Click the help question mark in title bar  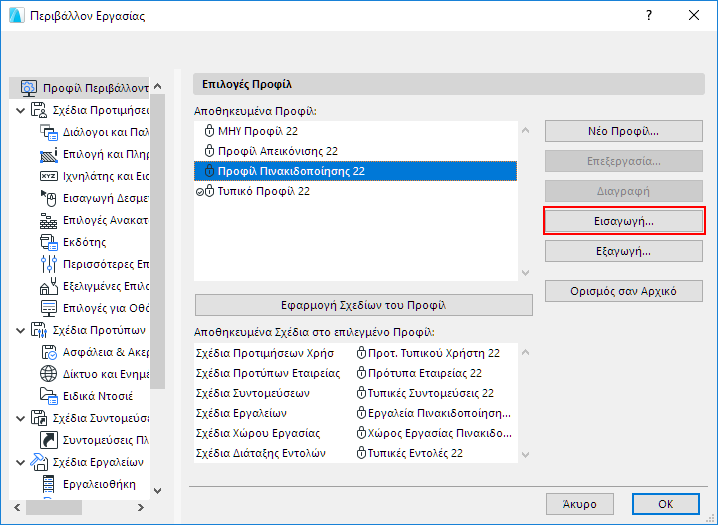[x=648, y=16]
